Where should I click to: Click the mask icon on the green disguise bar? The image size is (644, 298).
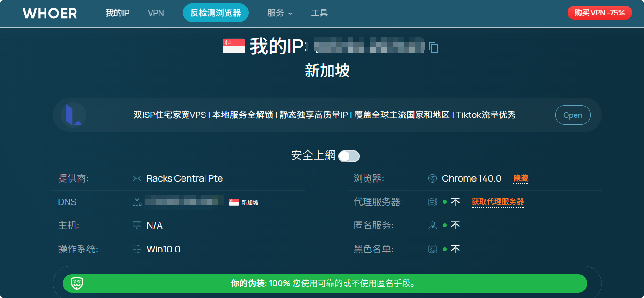[x=77, y=283]
